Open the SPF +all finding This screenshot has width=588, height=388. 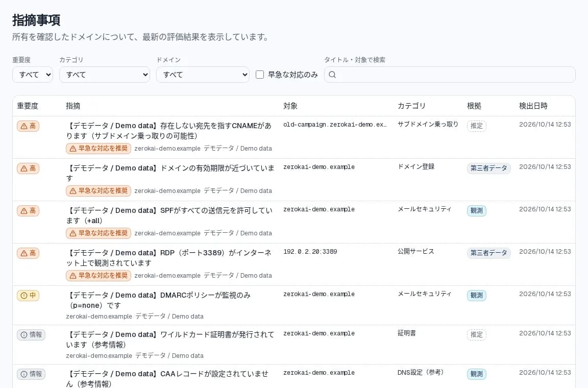coord(169,215)
